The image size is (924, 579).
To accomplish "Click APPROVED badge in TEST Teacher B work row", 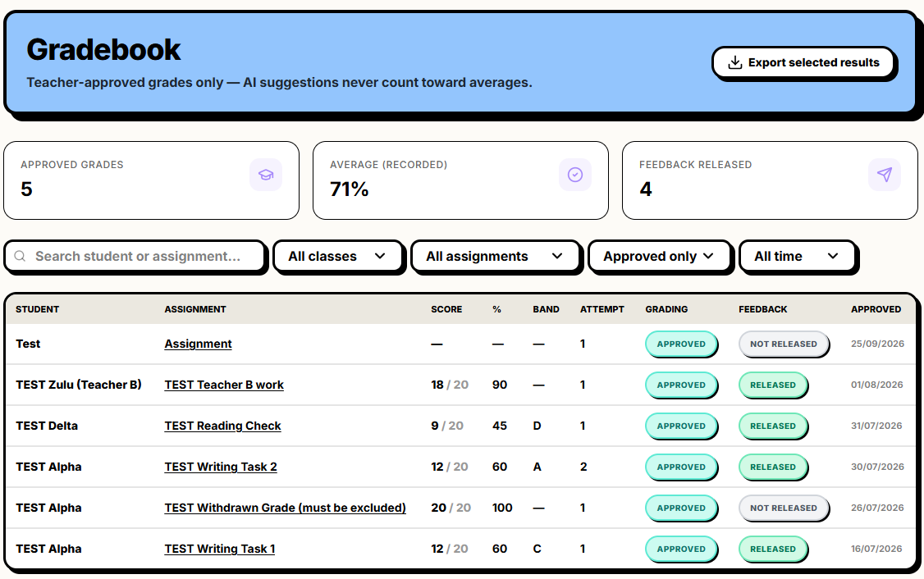I will [681, 385].
